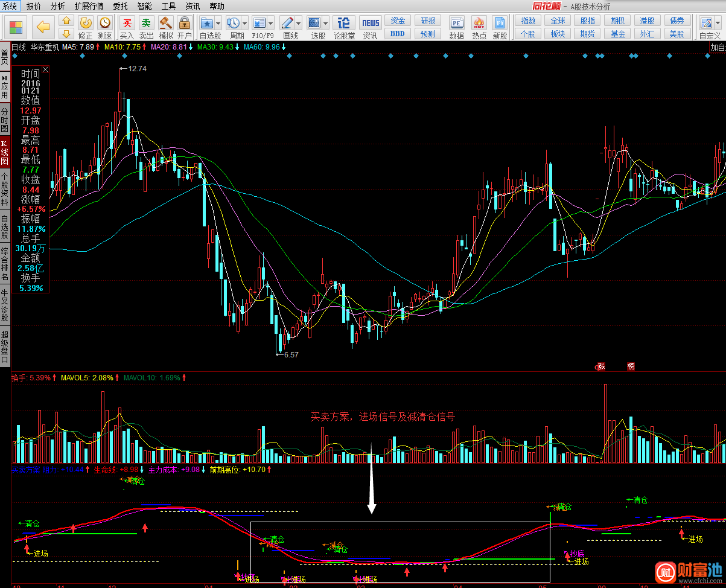The width and height of the screenshot is (726, 588).
Task: Click the 周期 period clock icon
Action: click(232, 23)
